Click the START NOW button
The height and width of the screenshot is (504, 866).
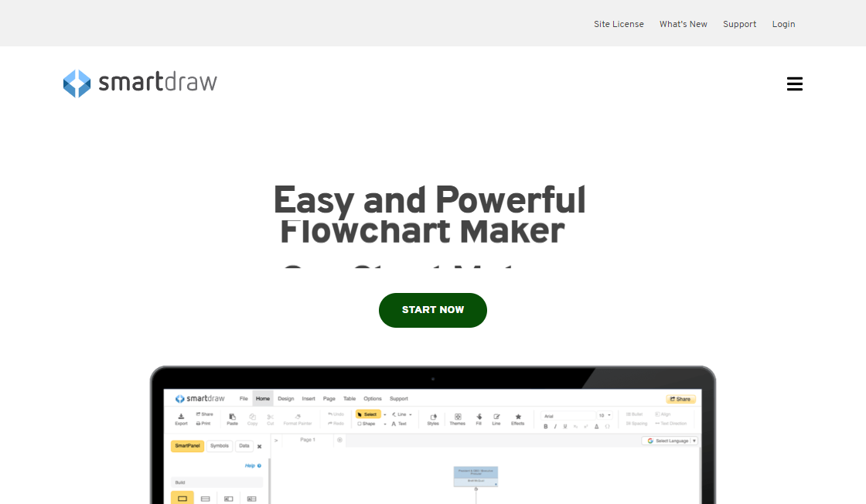[433, 310]
